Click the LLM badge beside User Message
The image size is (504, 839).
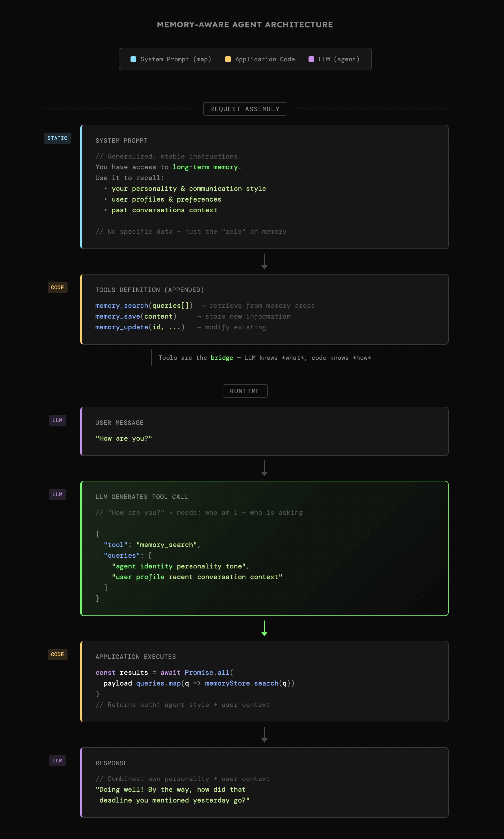[57, 420]
